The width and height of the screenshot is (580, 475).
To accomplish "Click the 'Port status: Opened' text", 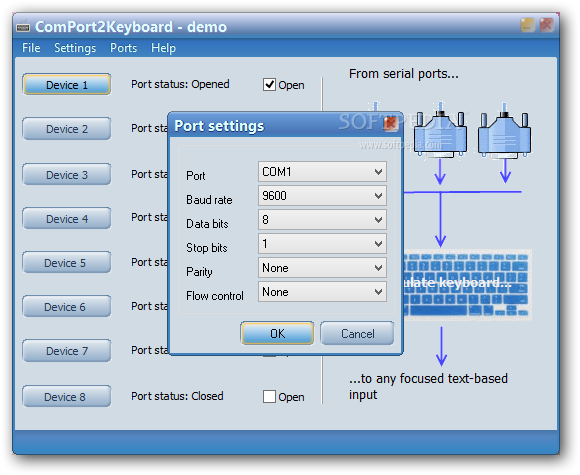I will [x=180, y=84].
